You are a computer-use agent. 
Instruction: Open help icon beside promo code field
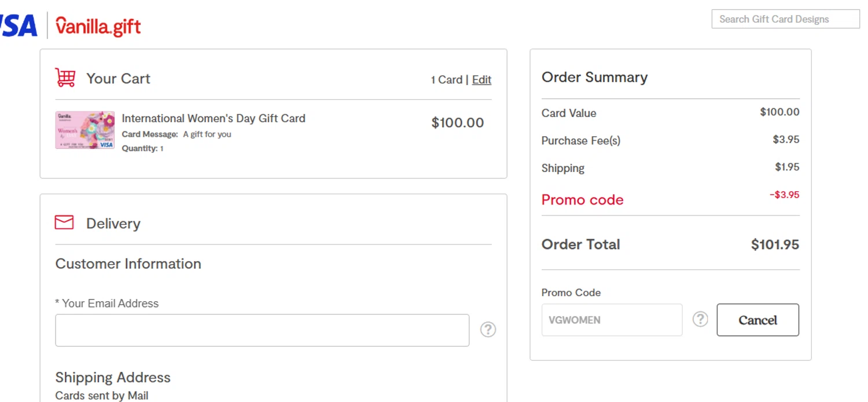(700, 319)
